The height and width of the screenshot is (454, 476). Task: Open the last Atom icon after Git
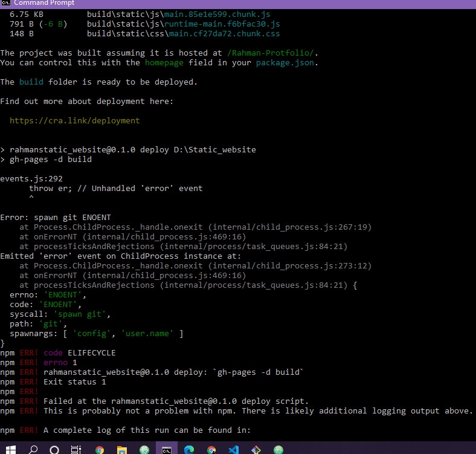tap(278, 450)
